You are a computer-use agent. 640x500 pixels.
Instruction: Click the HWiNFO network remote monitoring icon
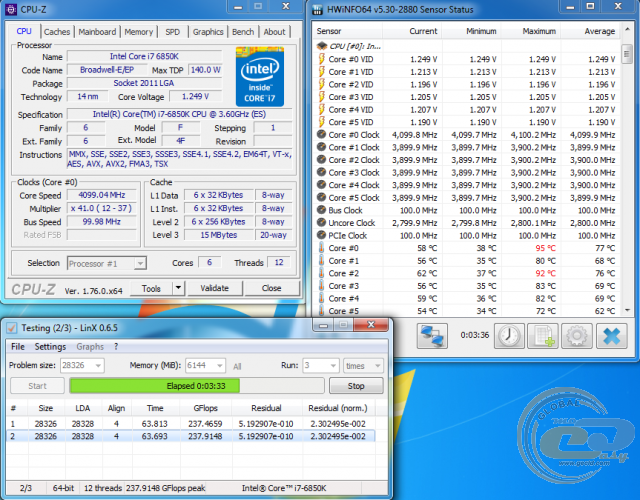click(432, 336)
